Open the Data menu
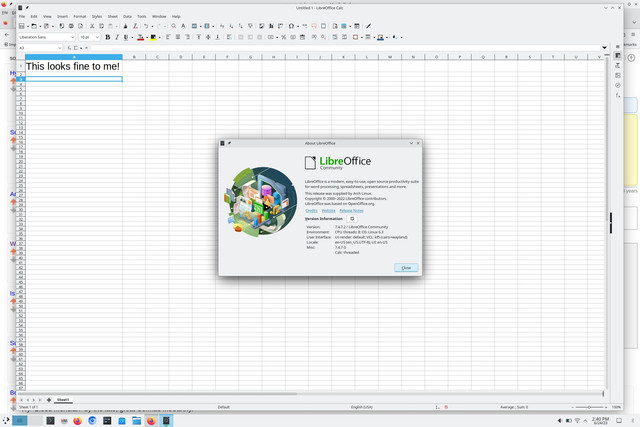The width and height of the screenshot is (640, 427). [127, 17]
